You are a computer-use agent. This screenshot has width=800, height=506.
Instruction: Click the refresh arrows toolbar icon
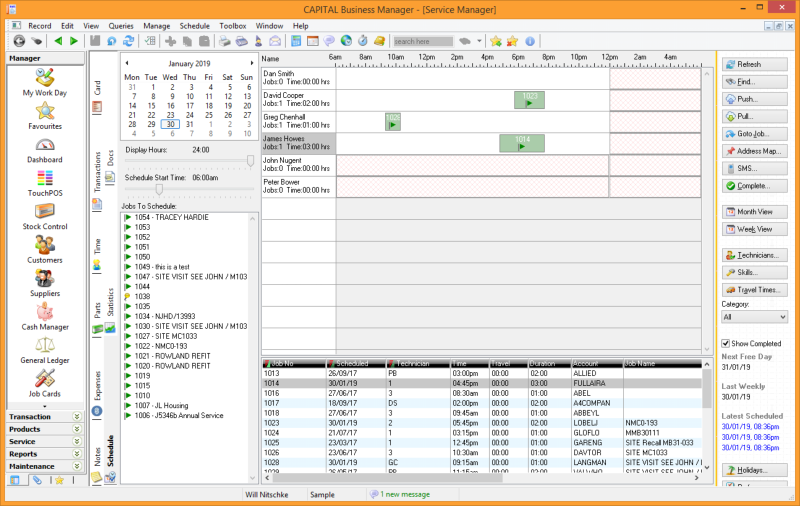pyautogui.click(x=128, y=41)
